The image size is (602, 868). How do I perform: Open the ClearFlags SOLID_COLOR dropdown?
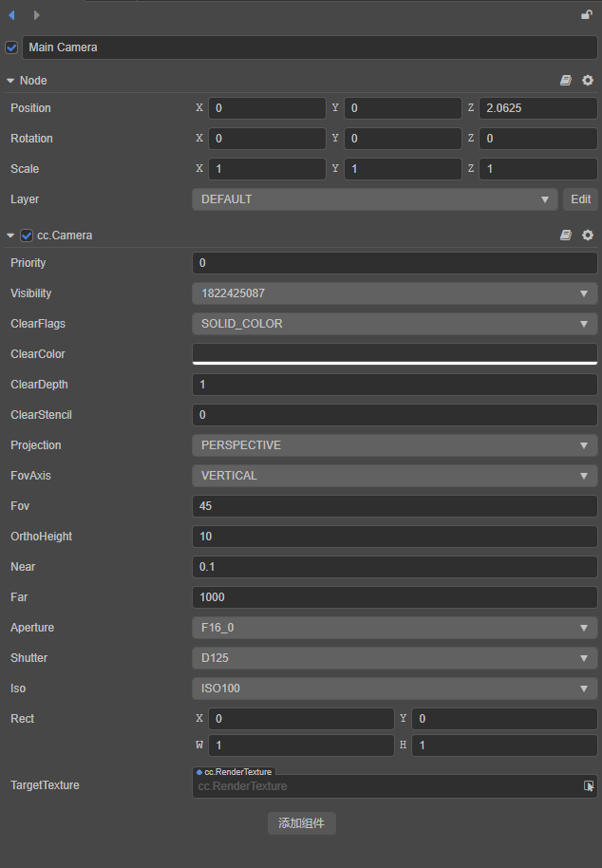pos(394,324)
